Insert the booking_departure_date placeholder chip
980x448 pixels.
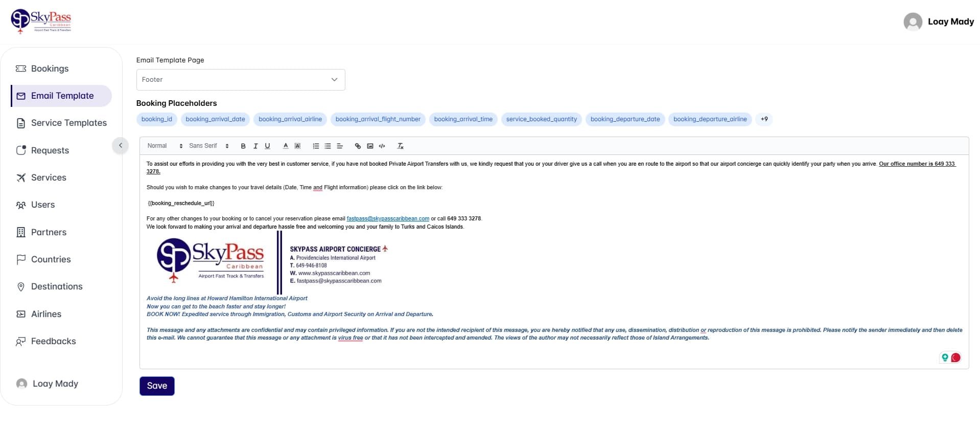(x=625, y=119)
